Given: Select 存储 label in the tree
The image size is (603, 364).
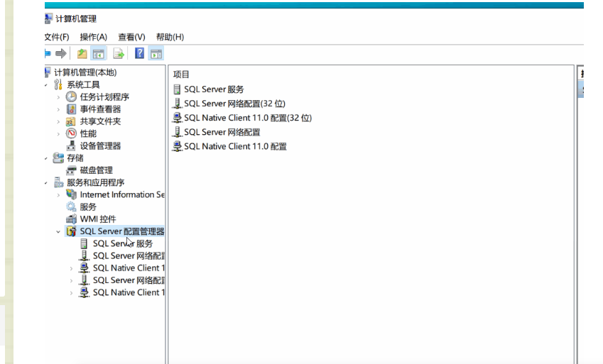Looking at the screenshot, I should point(75,158).
